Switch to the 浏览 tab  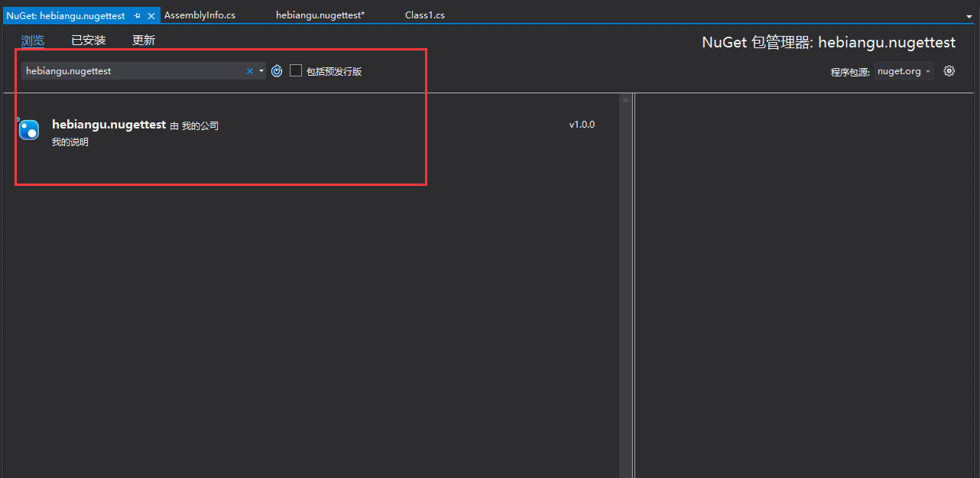click(x=33, y=41)
